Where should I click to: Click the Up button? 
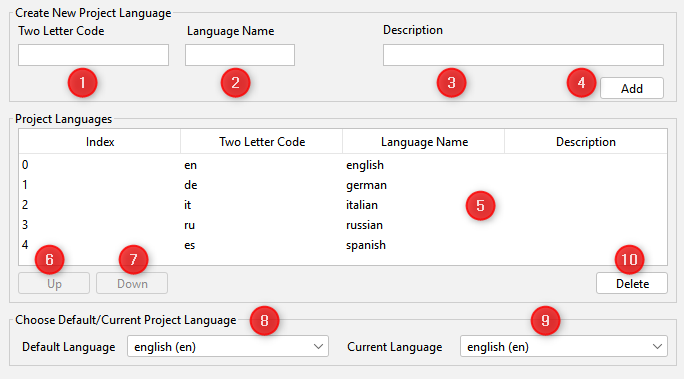[54, 283]
